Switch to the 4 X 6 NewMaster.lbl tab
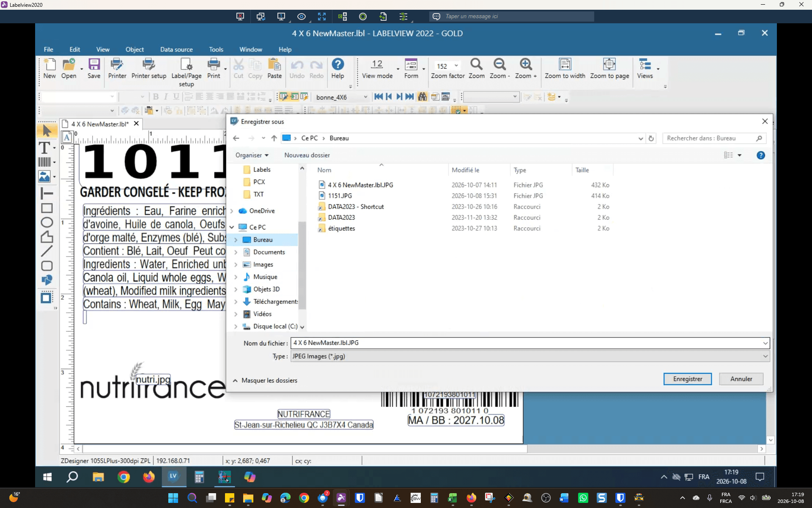Screen dimensions: 812x508 [100, 124]
